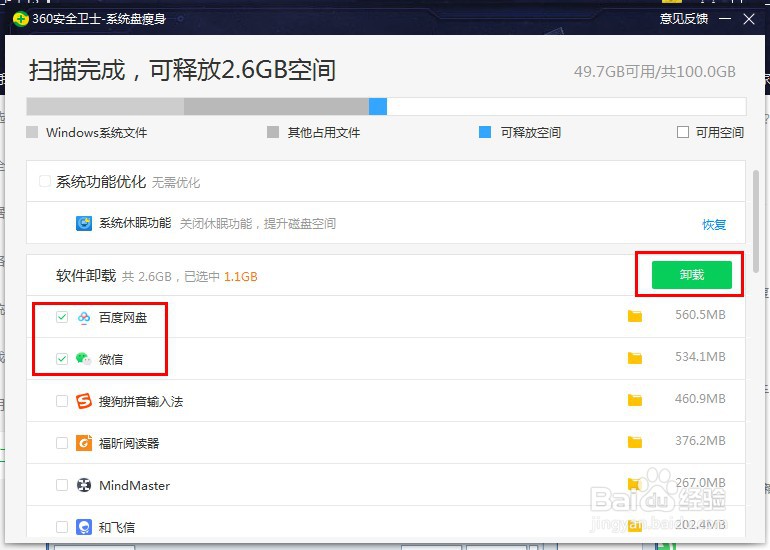The image size is (770, 550).
Task: Check the 搜狗拼音输入法 checkbox
Action: [62, 401]
